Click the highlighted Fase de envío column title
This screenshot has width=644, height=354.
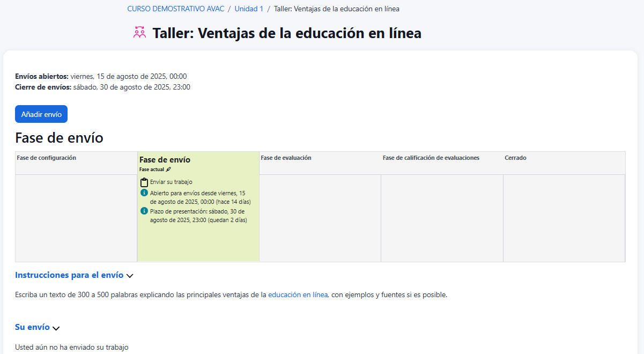[165, 160]
